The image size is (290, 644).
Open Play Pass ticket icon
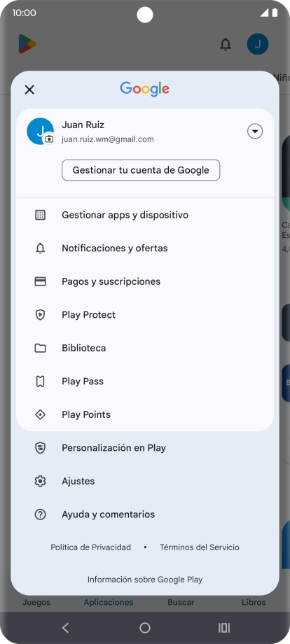40,381
